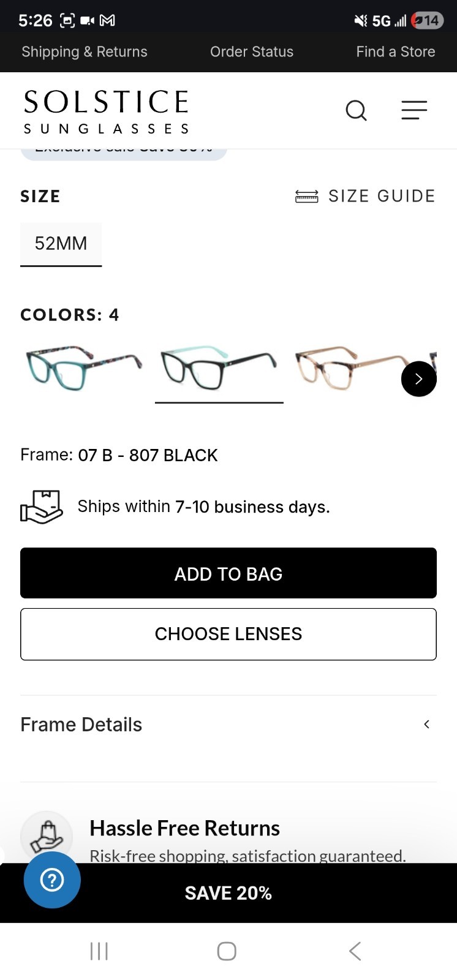Screen dimensions: 457x980
Task: Collapse the Exclusive Sale banner
Action: click(x=124, y=147)
